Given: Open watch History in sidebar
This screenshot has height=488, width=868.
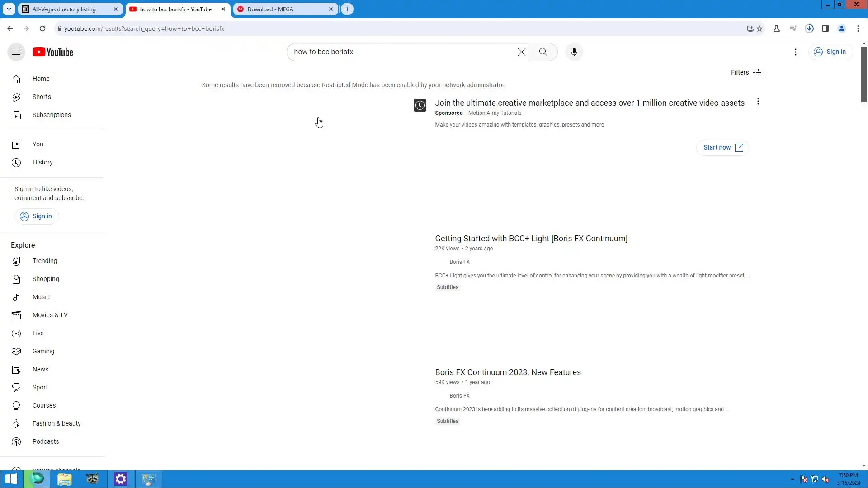Looking at the screenshot, I should (x=42, y=162).
